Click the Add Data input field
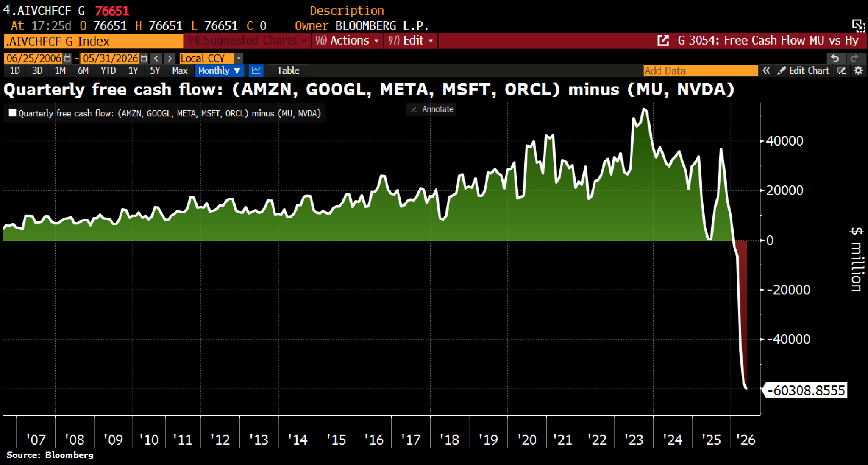The image size is (868, 465). [x=701, y=70]
